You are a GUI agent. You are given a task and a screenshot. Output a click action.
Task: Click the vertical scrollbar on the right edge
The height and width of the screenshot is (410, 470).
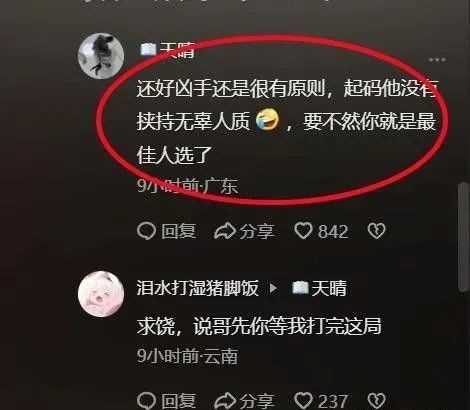(x=463, y=237)
